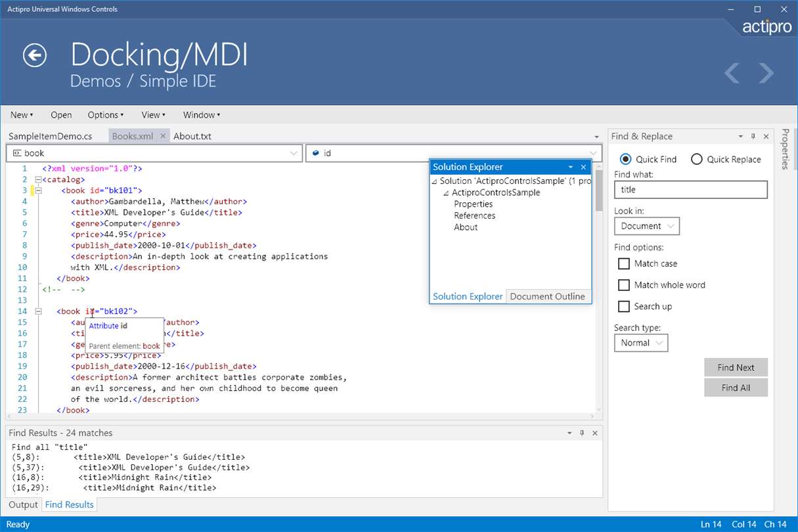Screen dimensions: 798x532
Task: Open the Look in Document dropdown
Action: (x=647, y=226)
